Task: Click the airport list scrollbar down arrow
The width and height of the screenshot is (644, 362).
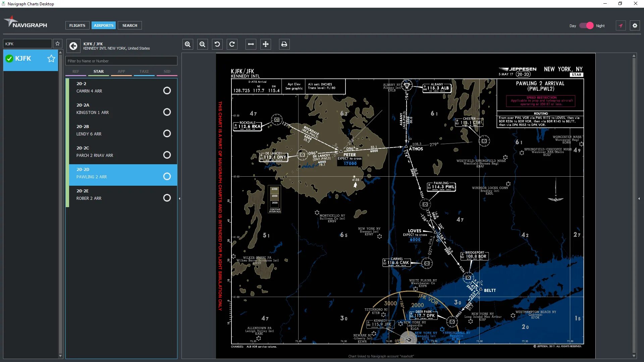Action: point(60,356)
